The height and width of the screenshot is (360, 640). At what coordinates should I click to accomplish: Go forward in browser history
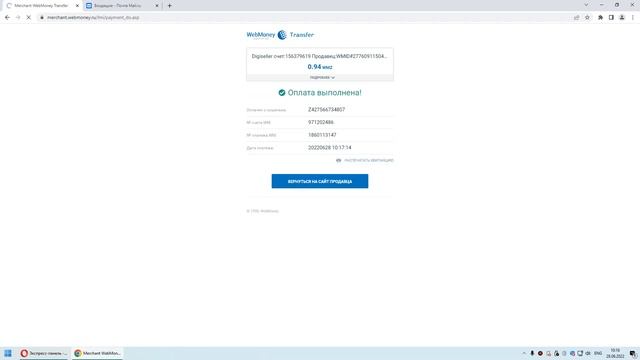(18, 18)
